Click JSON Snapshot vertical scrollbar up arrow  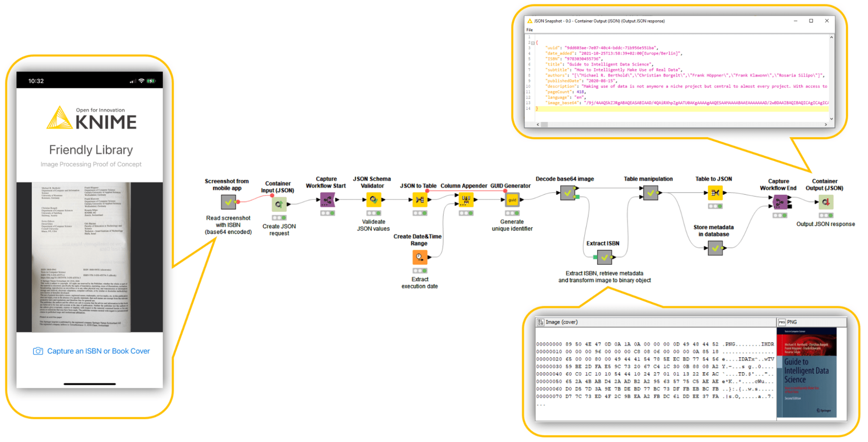tap(832, 37)
